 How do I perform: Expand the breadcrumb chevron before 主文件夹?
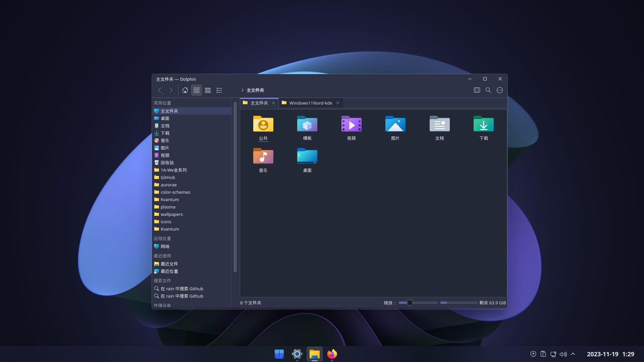243,90
